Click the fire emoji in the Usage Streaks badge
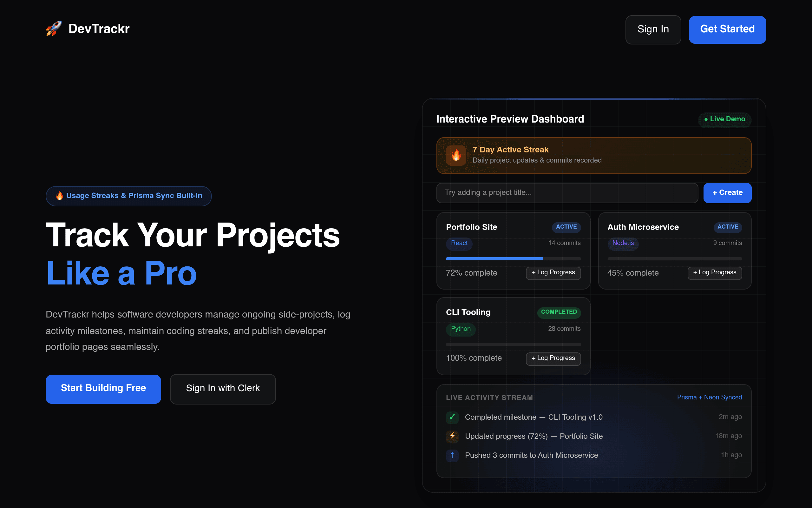 coord(59,196)
